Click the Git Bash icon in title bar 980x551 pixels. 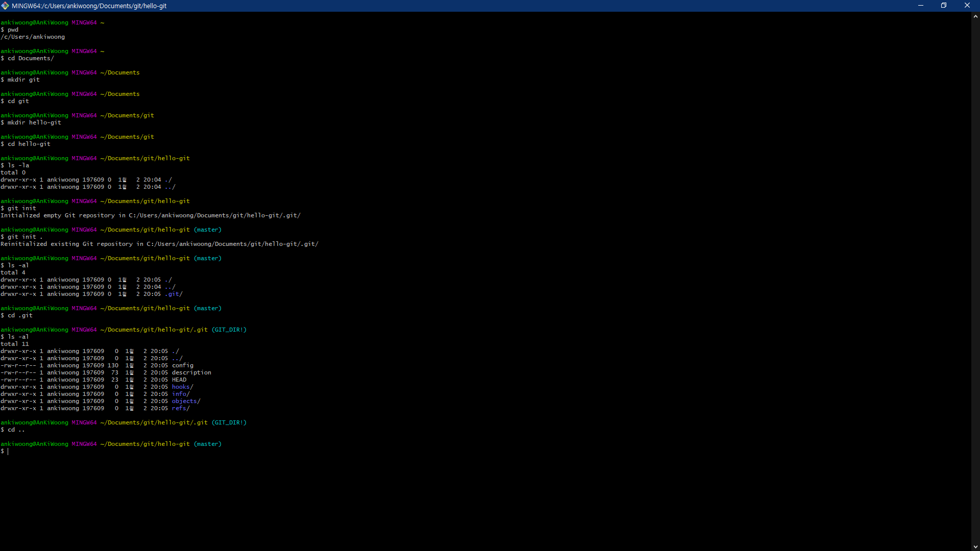click(5, 6)
